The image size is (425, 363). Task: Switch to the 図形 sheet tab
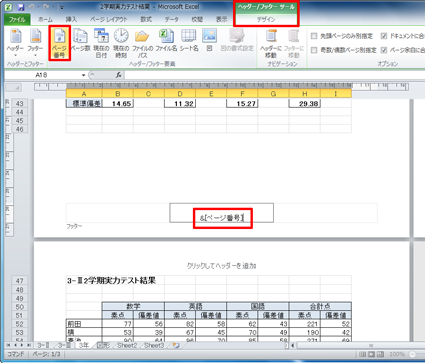[x=103, y=345]
